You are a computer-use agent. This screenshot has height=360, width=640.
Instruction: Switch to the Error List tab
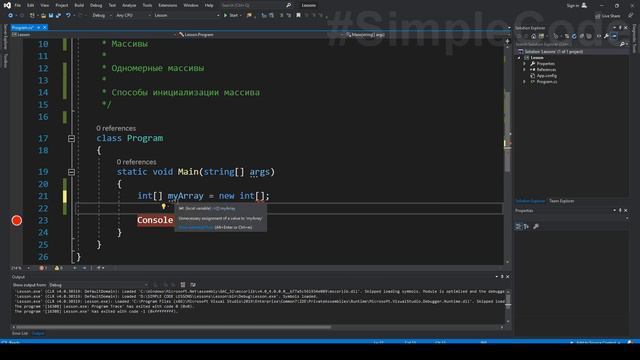[x=20, y=333]
